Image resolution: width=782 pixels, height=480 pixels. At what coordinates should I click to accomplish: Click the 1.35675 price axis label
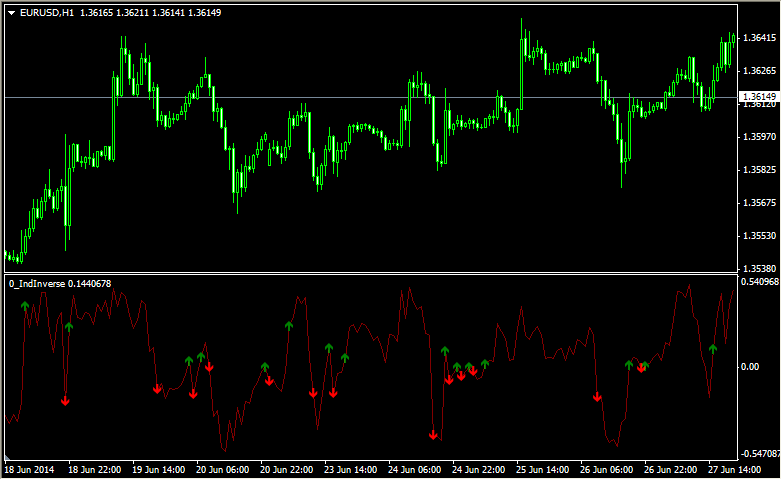click(x=759, y=203)
